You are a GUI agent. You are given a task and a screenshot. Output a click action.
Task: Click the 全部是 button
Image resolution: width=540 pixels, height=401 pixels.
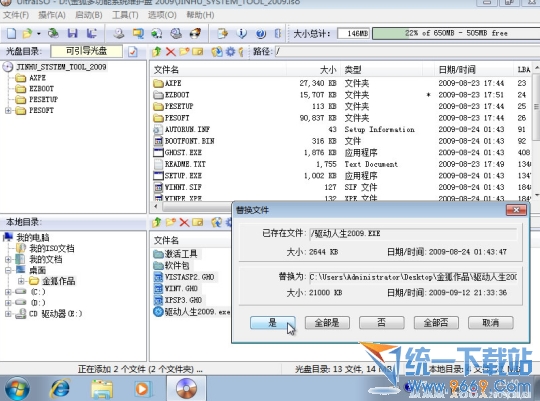pos(327,323)
